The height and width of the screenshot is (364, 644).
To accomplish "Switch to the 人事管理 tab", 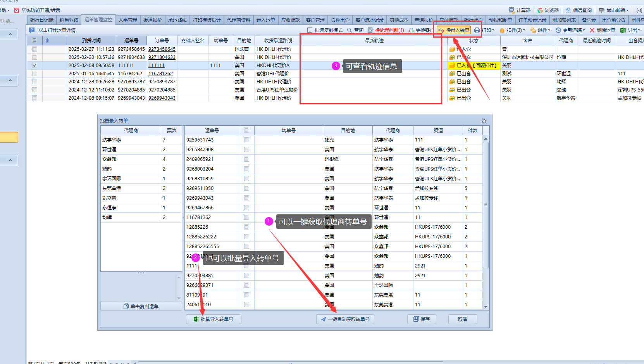I will pyautogui.click(x=128, y=20).
